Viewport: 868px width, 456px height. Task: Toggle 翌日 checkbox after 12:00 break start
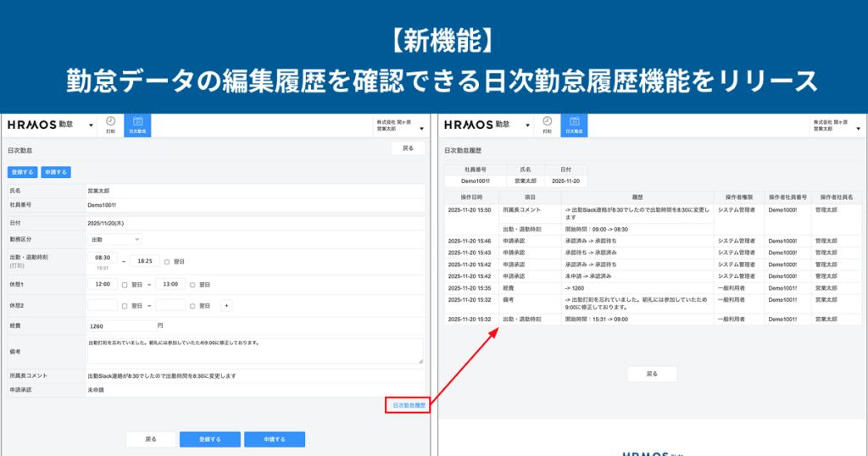[125, 285]
